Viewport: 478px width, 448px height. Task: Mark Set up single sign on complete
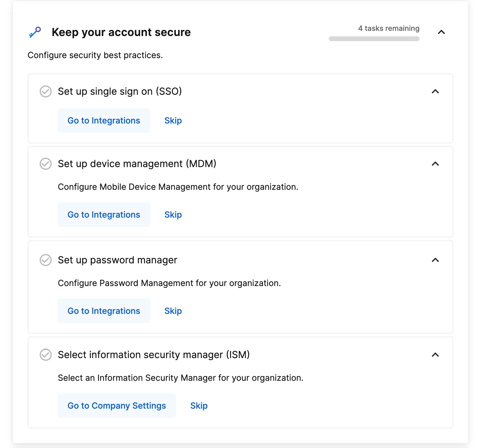tap(46, 91)
